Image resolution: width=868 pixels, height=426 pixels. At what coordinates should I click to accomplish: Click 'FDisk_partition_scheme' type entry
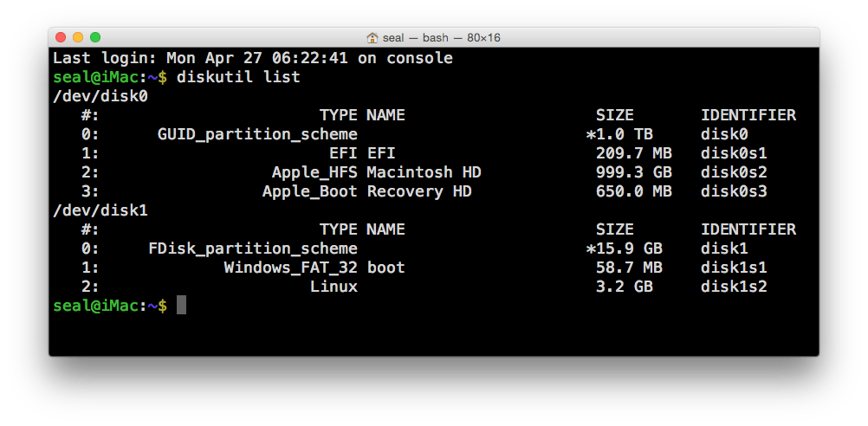coord(252,248)
